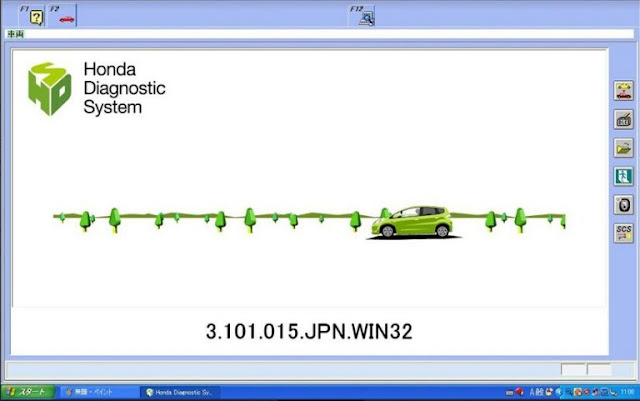
Task: Click the green exit sign icon
Action: click(x=623, y=176)
